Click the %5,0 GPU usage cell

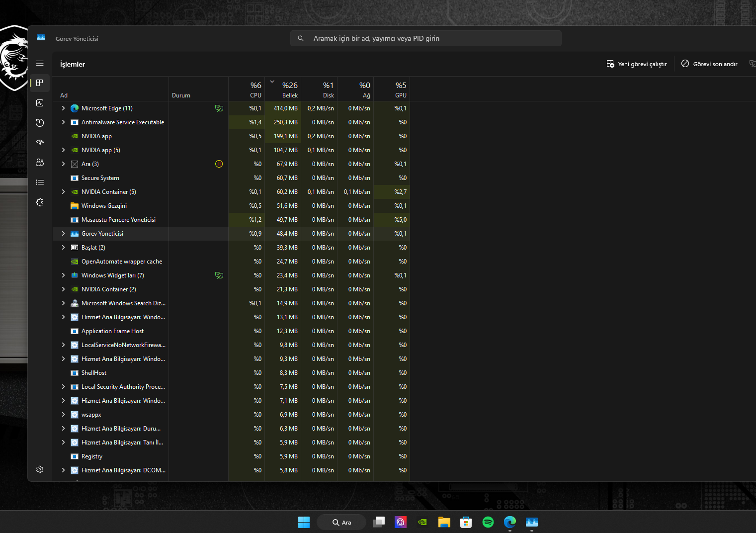392,220
